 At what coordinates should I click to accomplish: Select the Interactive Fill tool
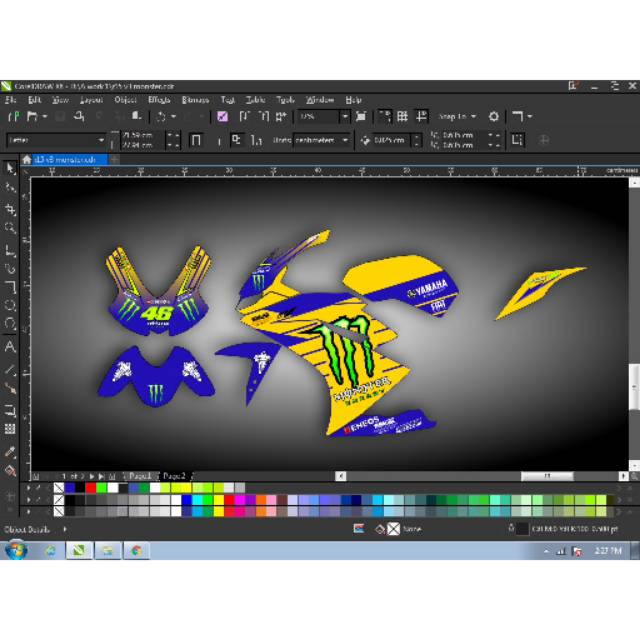point(10,471)
